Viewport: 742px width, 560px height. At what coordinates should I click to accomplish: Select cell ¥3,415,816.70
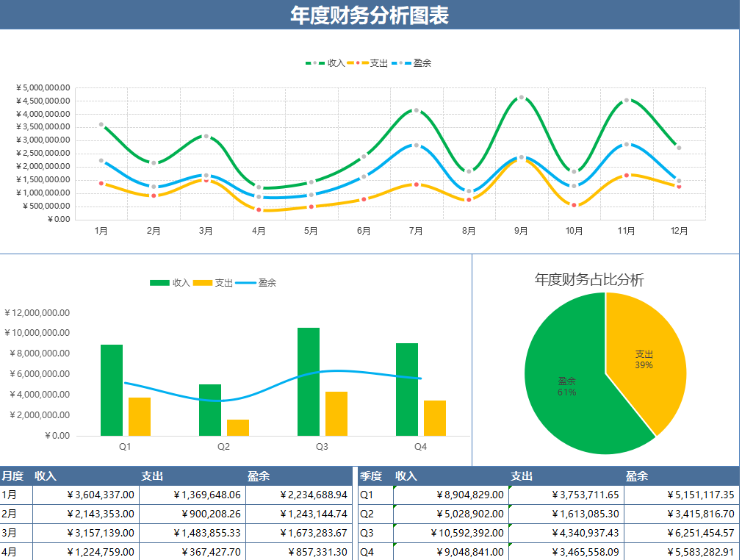682,514
